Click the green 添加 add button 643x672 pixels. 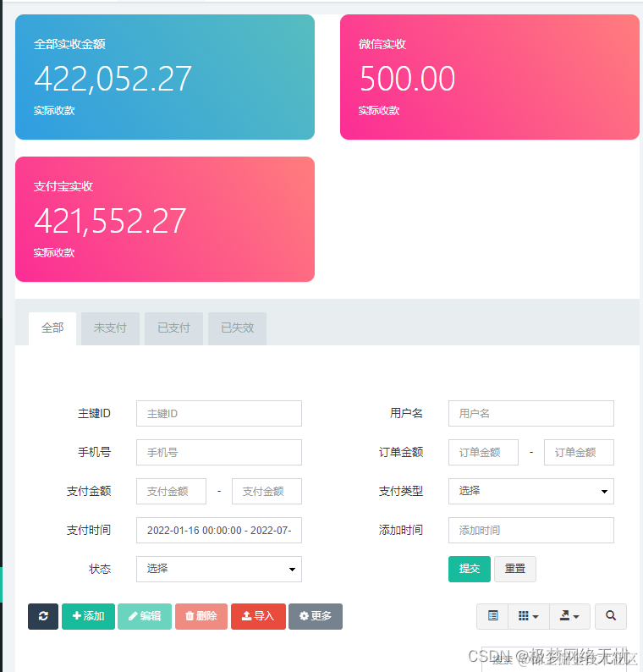tap(88, 616)
